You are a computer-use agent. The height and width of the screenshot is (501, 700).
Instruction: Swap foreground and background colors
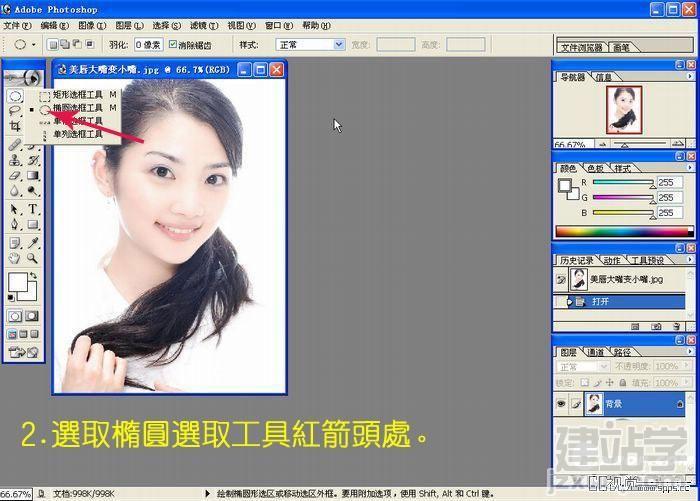pyautogui.click(x=33, y=276)
